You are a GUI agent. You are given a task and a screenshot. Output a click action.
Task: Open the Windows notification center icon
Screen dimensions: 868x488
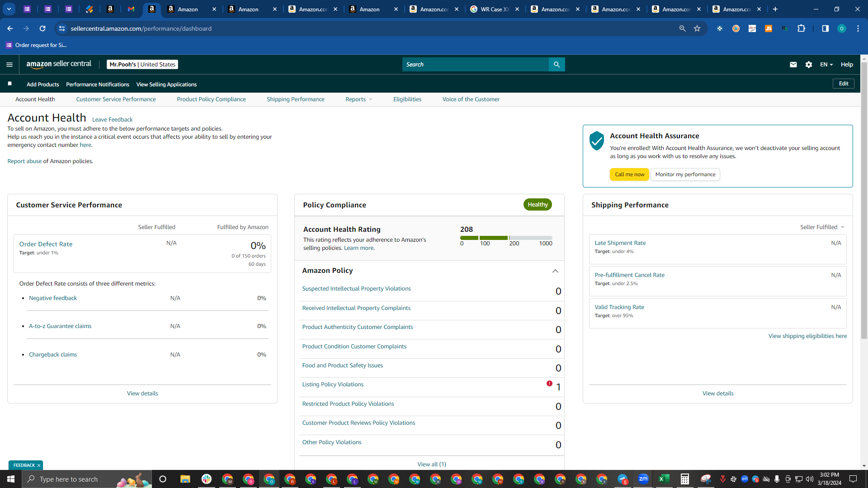tap(853, 479)
